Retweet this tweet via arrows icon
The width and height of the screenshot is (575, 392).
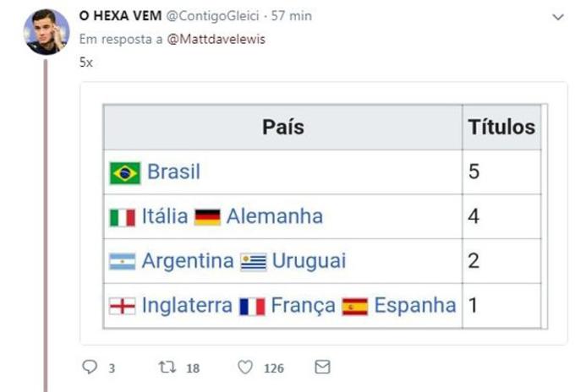167,367
